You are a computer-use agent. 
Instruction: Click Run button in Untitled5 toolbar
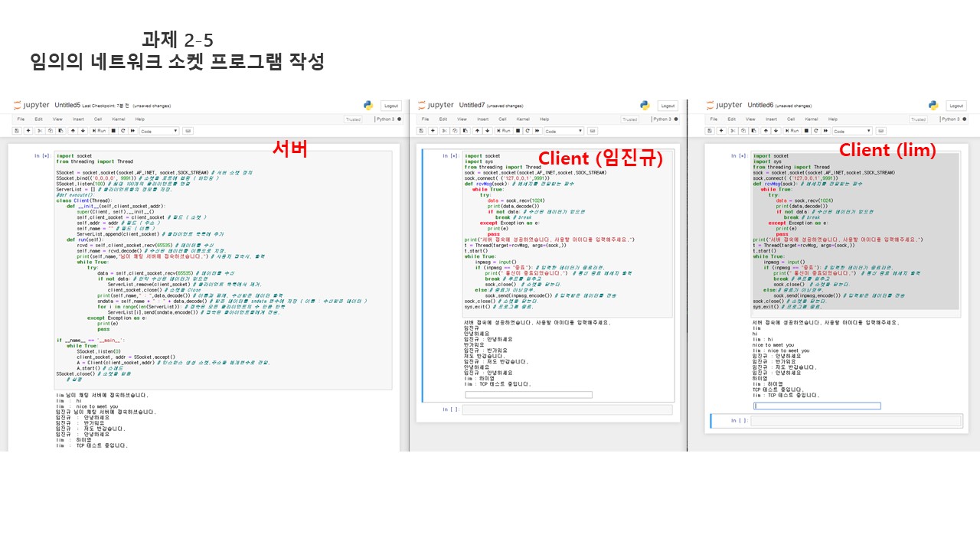[99, 131]
